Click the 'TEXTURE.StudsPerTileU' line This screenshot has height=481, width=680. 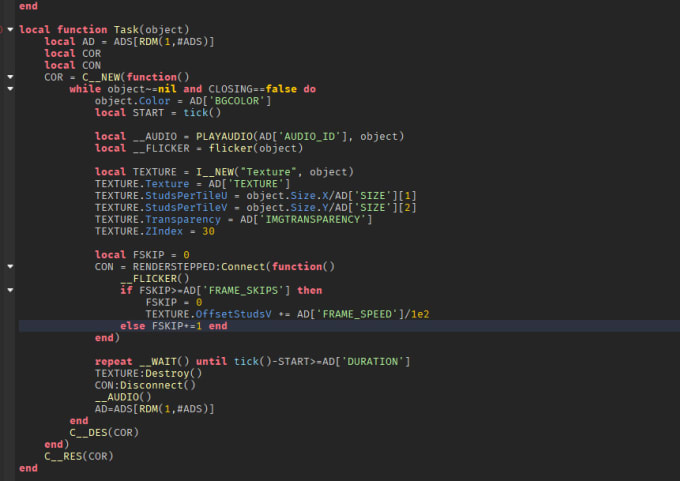click(x=255, y=196)
